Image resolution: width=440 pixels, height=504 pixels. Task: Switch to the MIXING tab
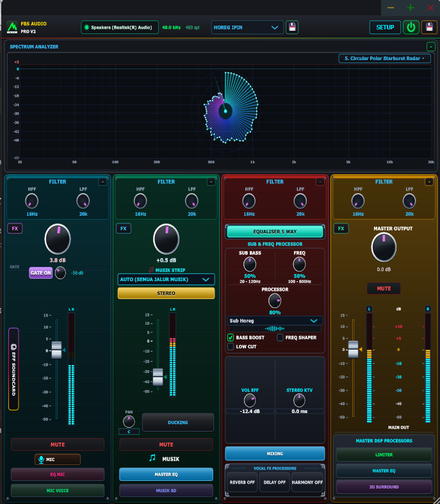point(275,453)
